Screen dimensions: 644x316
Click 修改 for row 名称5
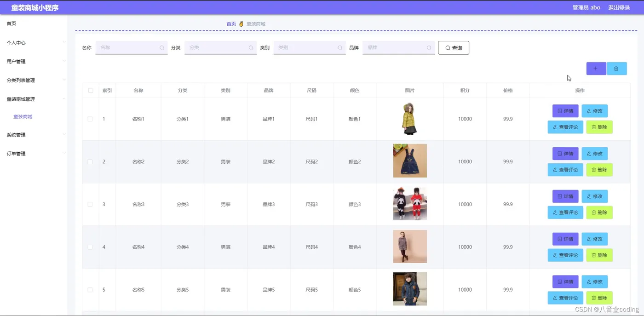click(595, 282)
